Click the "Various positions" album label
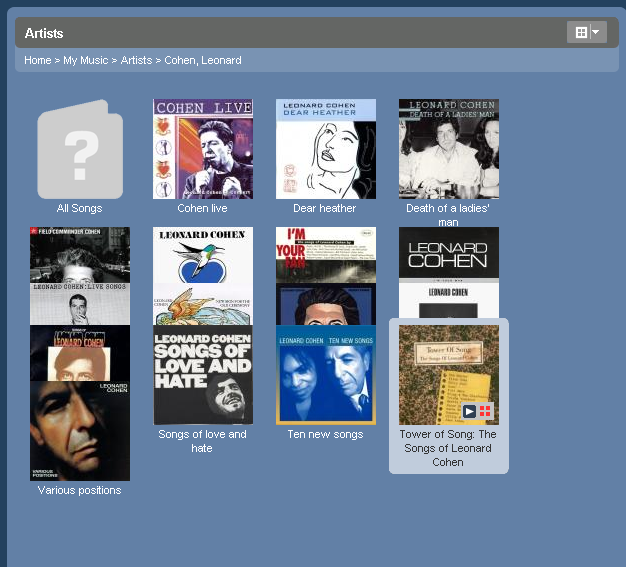 (x=79, y=491)
